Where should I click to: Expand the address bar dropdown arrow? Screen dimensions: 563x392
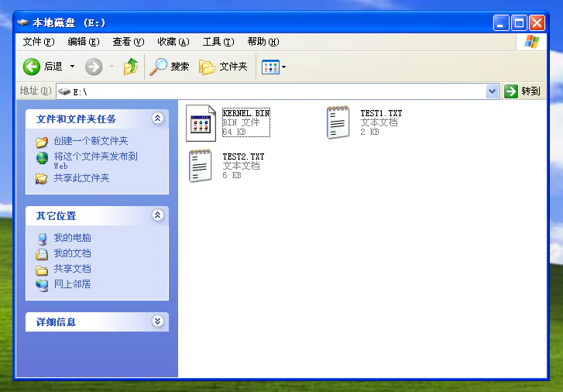click(492, 91)
